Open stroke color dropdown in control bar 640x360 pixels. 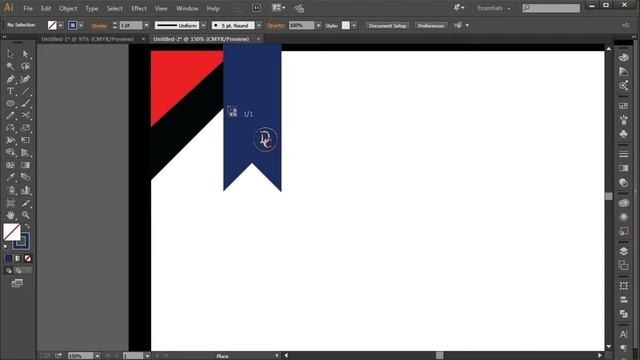tap(81, 25)
